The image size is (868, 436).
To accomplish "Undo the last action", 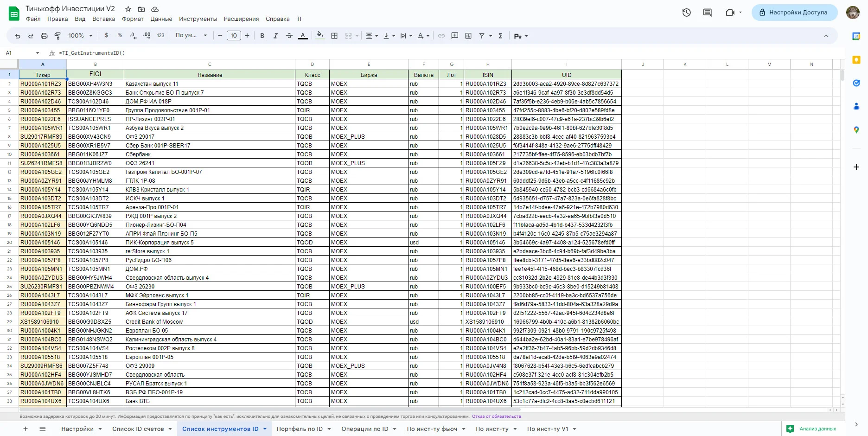I will coord(18,36).
